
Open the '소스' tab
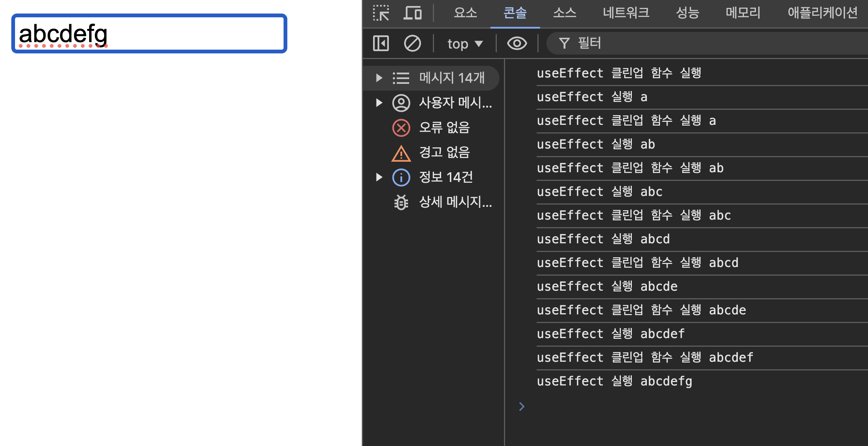(x=565, y=13)
